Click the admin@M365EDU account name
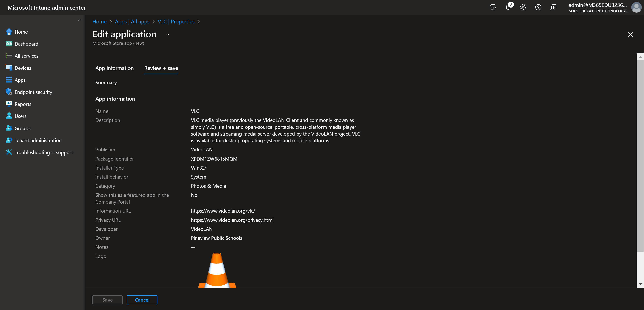This screenshot has height=310, width=644. [x=598, y=5]
